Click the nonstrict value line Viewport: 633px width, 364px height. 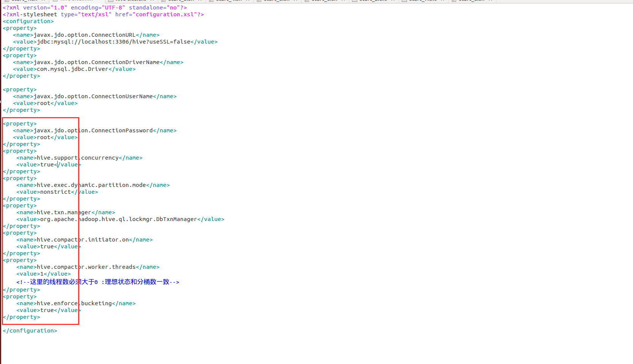[x=57, y=192]
